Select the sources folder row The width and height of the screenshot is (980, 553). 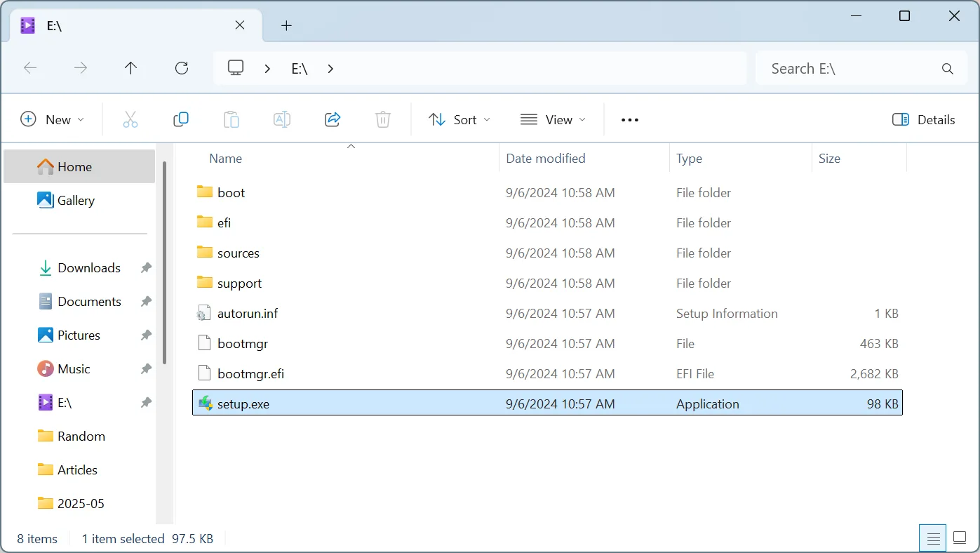point(547,253)
